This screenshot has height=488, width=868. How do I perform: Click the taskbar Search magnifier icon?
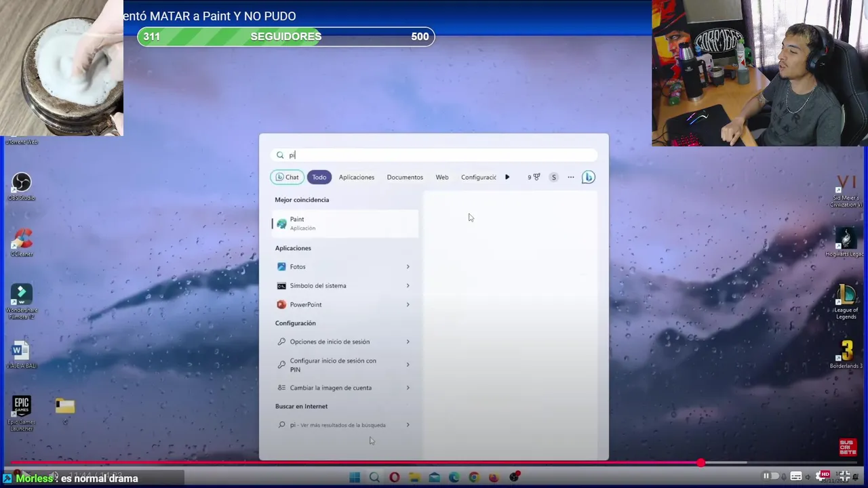[x=374, y=477]
